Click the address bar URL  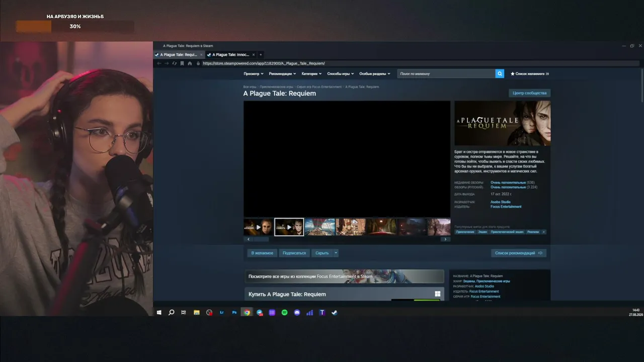click(264, 63)
